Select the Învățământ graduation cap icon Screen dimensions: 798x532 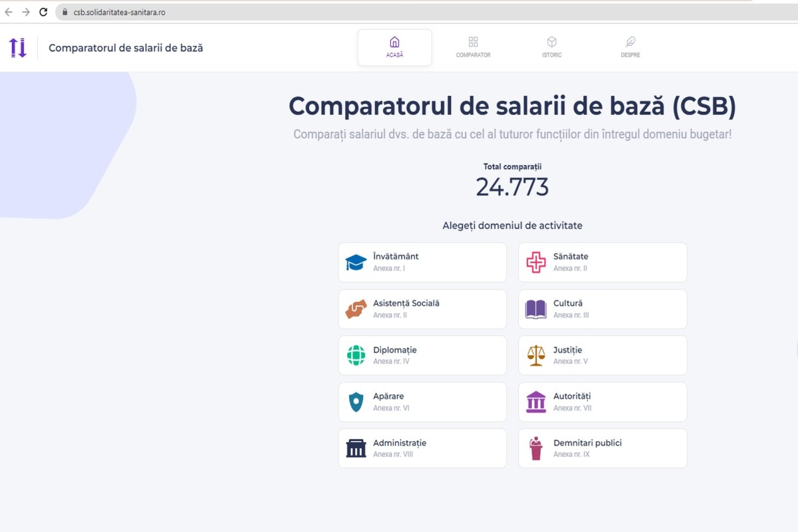(x=356, y=262)
